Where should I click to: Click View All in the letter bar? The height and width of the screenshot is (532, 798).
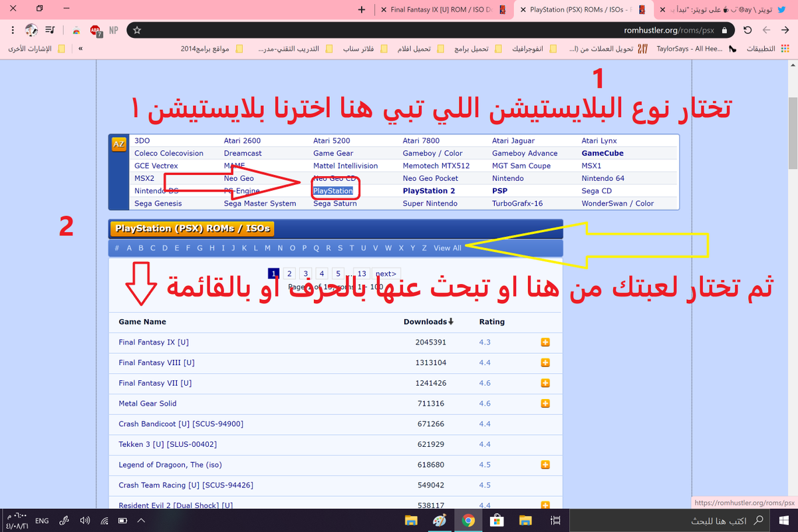[447, 248]
